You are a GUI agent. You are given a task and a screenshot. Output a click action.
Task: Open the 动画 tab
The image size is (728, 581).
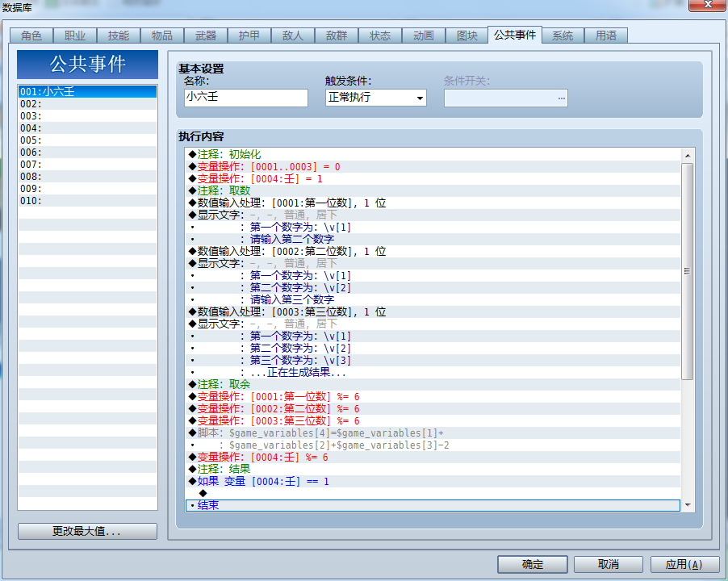(x=424, y=36)
